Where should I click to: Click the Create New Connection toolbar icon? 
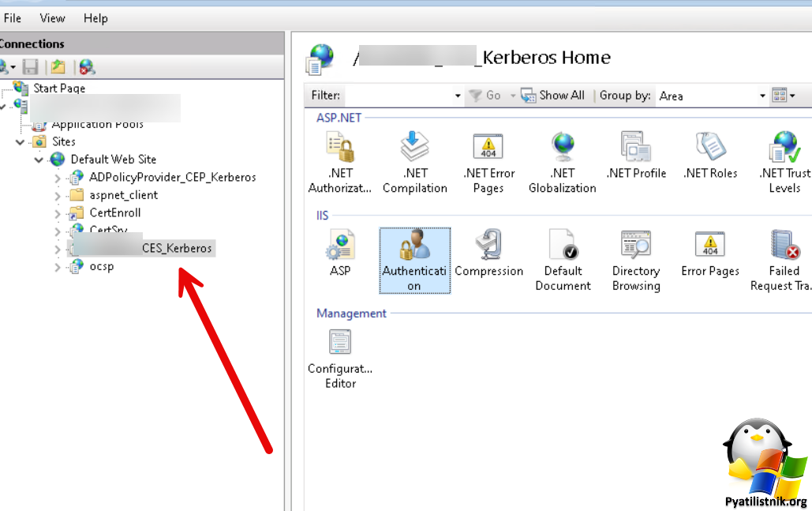point(7,67)
